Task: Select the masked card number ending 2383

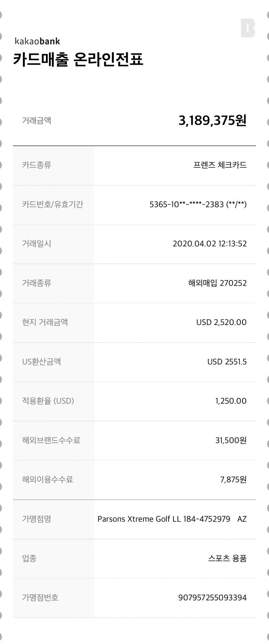Action: coord(198,204)
